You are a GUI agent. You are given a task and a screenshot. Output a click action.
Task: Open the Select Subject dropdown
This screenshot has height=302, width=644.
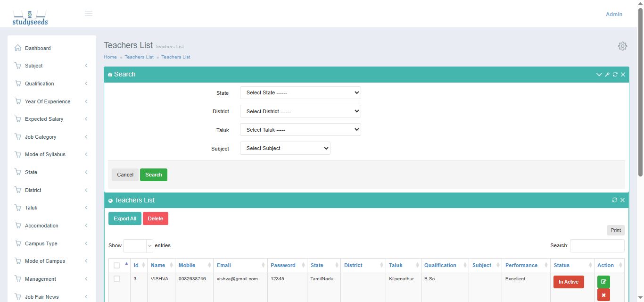pos(285,148)
